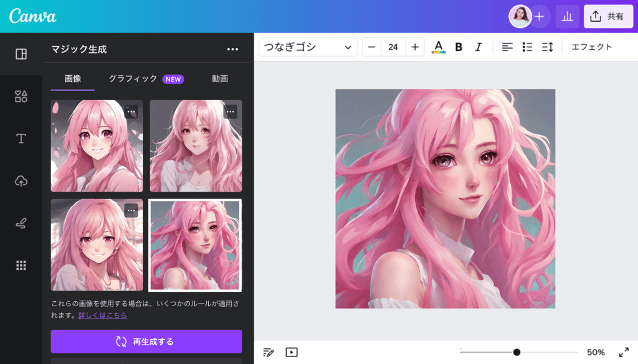Click the 共有 share button

pyautogui.click(x=608, y=16)
